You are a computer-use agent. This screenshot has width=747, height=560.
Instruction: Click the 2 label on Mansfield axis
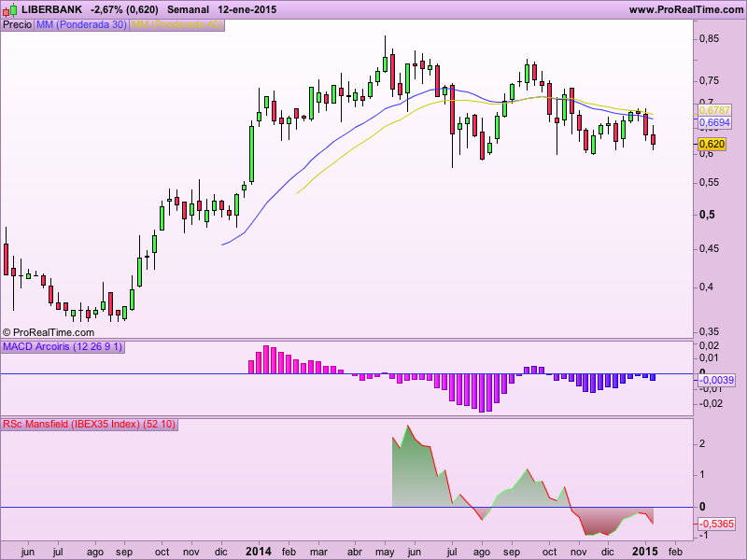(702, 444)
